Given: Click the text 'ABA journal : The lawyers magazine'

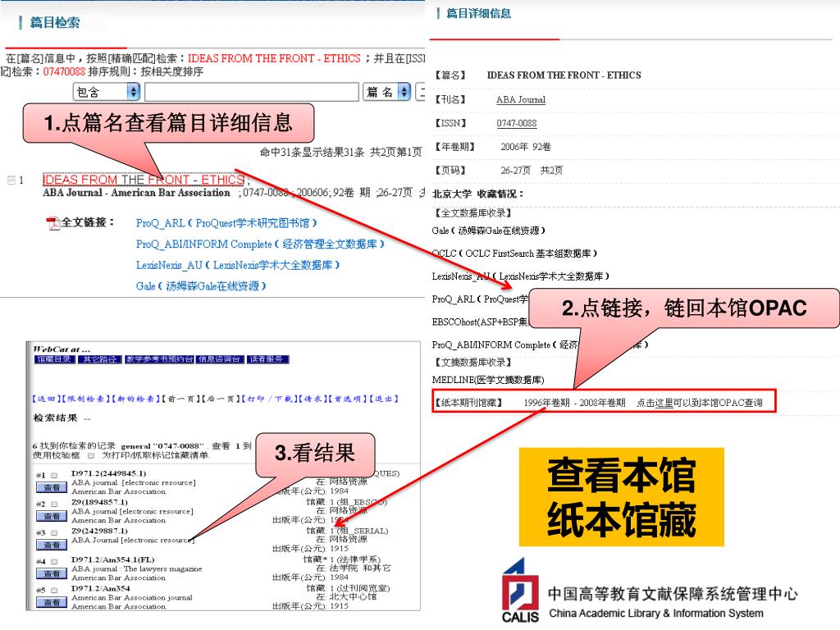Looking at the screenshot, I should click(137, 569).
